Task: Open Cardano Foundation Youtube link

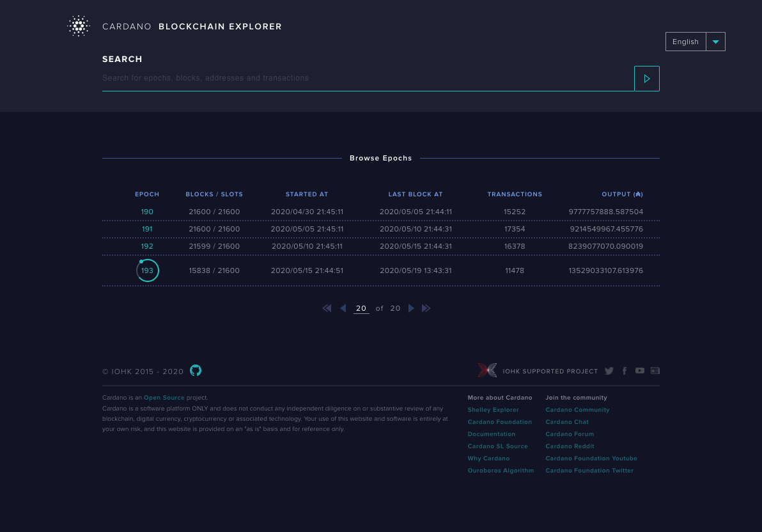Action: [591, 458]
